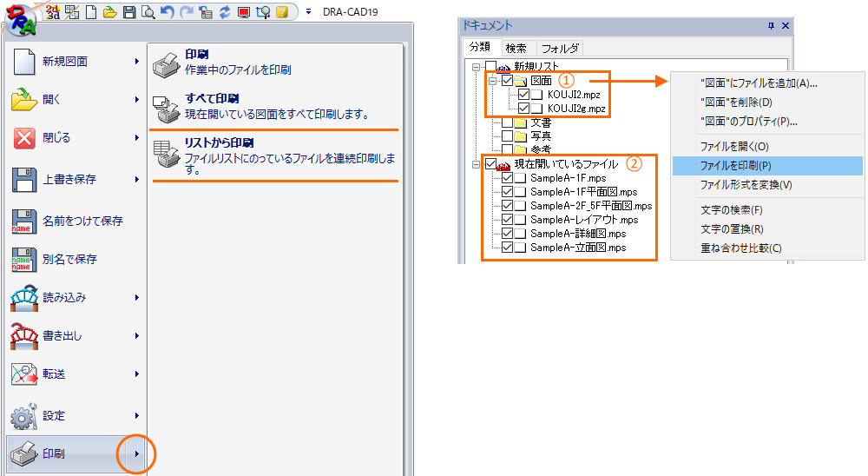Click the blue undo arrow icon
Viewport: 868px width, 476px height.
(167, 12)
